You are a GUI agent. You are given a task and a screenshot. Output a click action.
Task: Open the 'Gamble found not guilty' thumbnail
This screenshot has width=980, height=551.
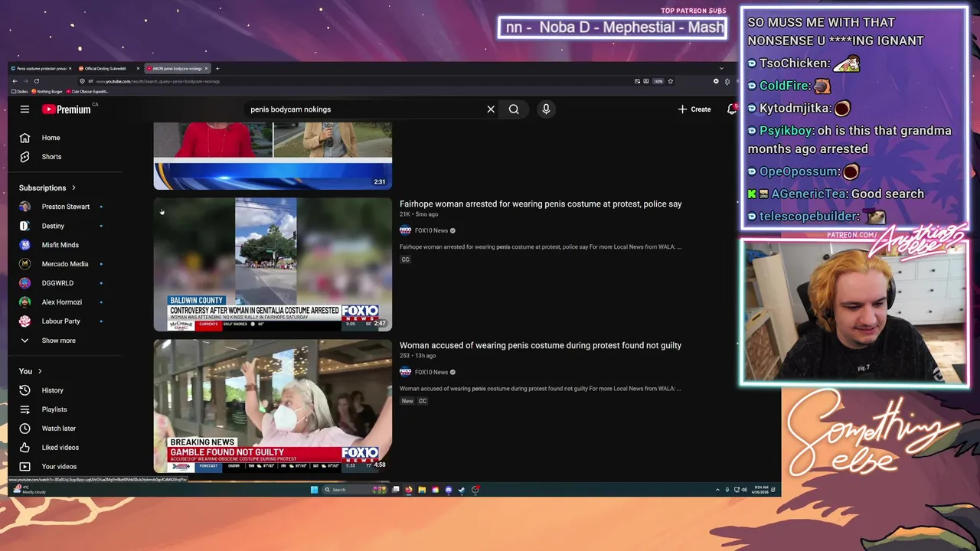click(x=273, y=406)
